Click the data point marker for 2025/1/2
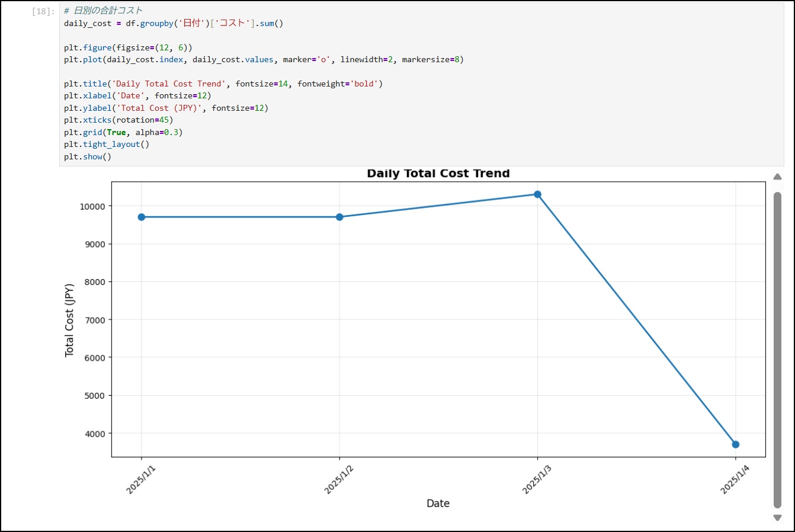This screenshot has height=532, width=795. pyautogui.click(x=339, y=217)
